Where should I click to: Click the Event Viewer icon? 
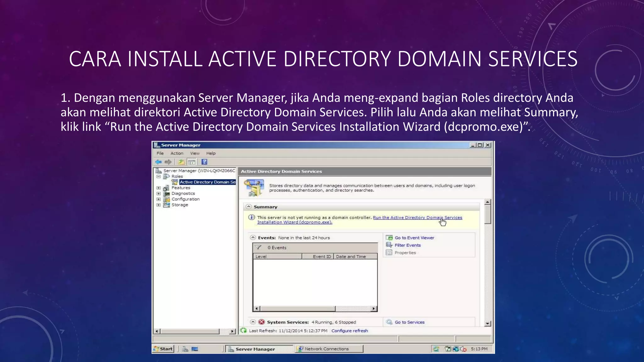(389, 238)
